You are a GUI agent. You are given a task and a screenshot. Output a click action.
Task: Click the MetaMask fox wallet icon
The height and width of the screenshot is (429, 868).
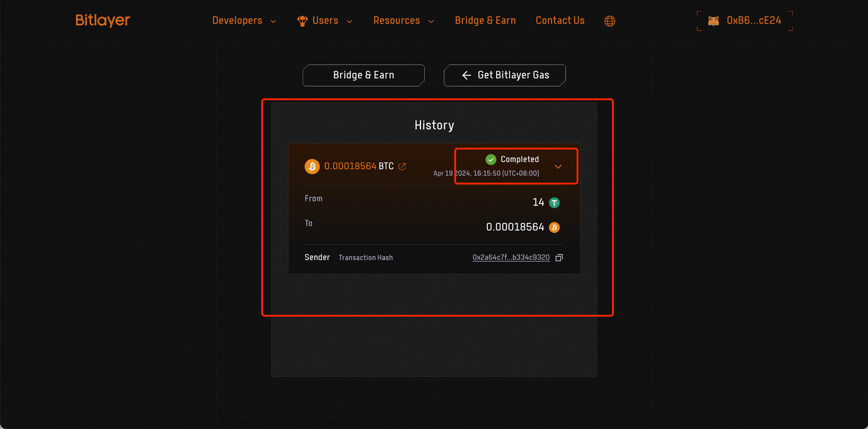point(713,21)
